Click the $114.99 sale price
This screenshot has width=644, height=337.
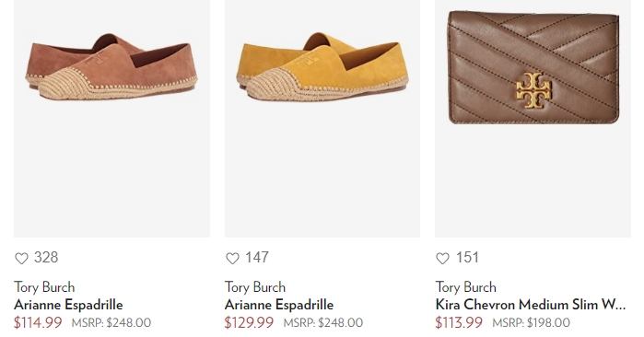click(38, 322)
